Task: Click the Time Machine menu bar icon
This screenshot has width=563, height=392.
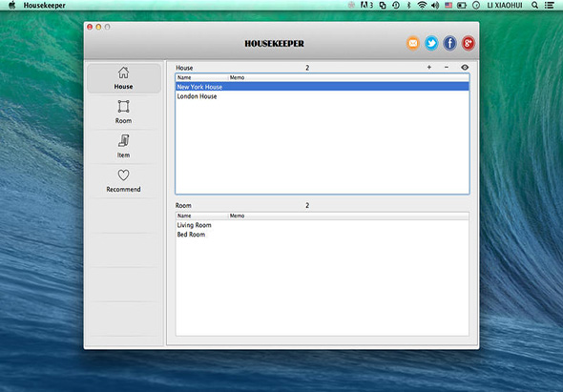Action: (396, 5)
